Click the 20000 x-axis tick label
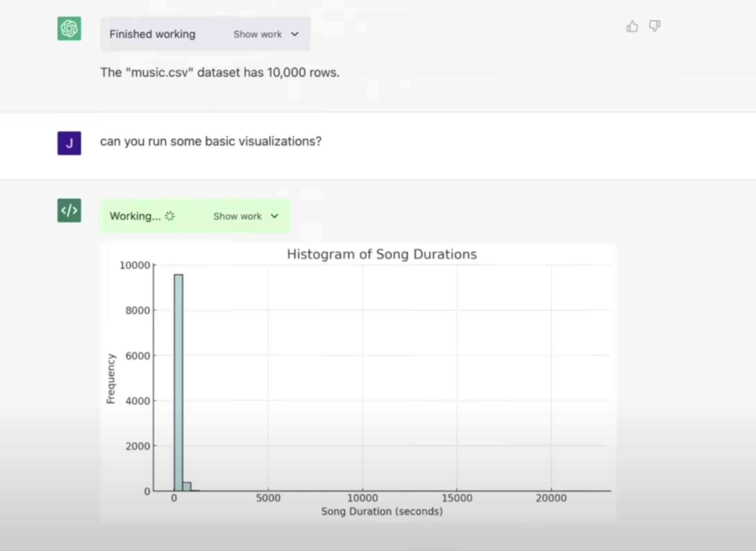Viewport: 756px width, 551px height. click(551, 498)
